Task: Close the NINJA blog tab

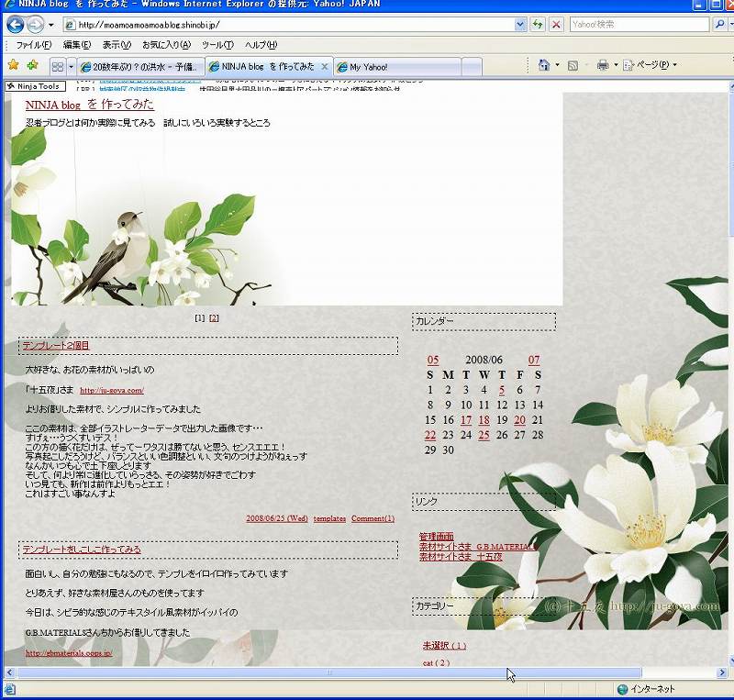Action: (325, 67)
